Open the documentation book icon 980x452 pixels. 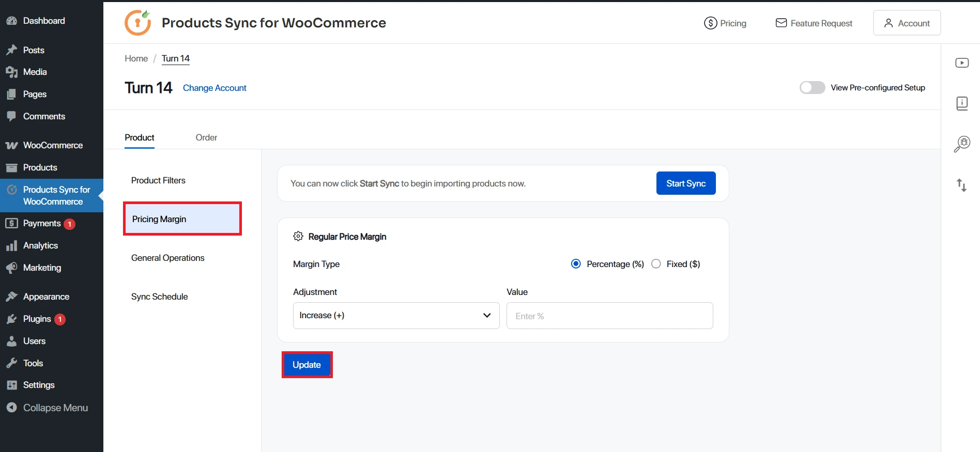(x=962, y=103)
